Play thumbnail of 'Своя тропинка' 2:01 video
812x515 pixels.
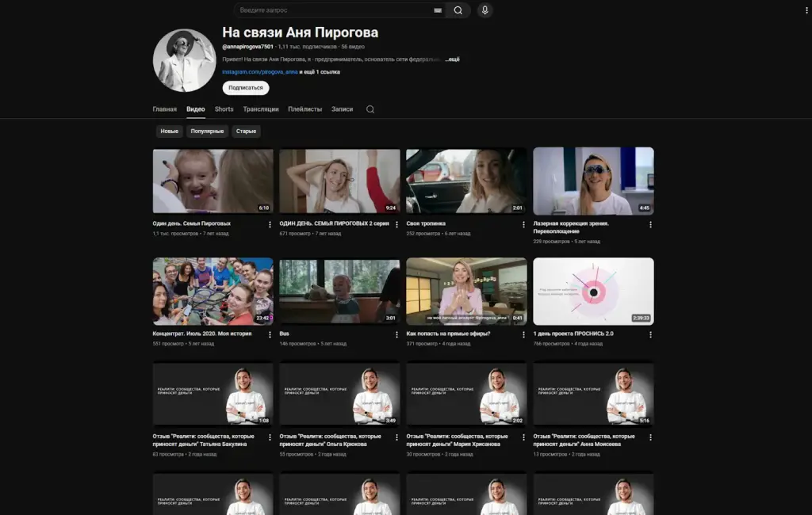point(466,181)
